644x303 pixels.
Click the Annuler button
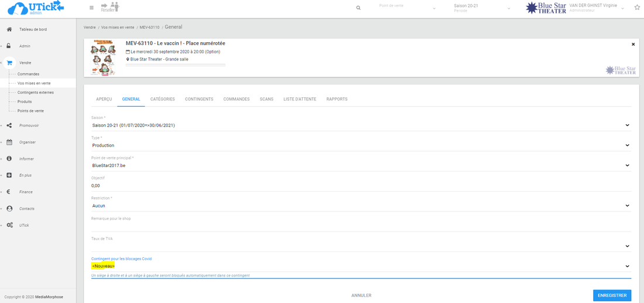point(361,295)
